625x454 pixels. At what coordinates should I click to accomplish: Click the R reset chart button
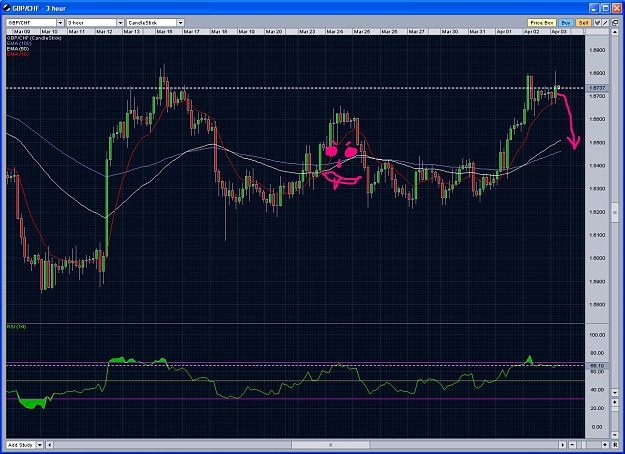point(615,445)
